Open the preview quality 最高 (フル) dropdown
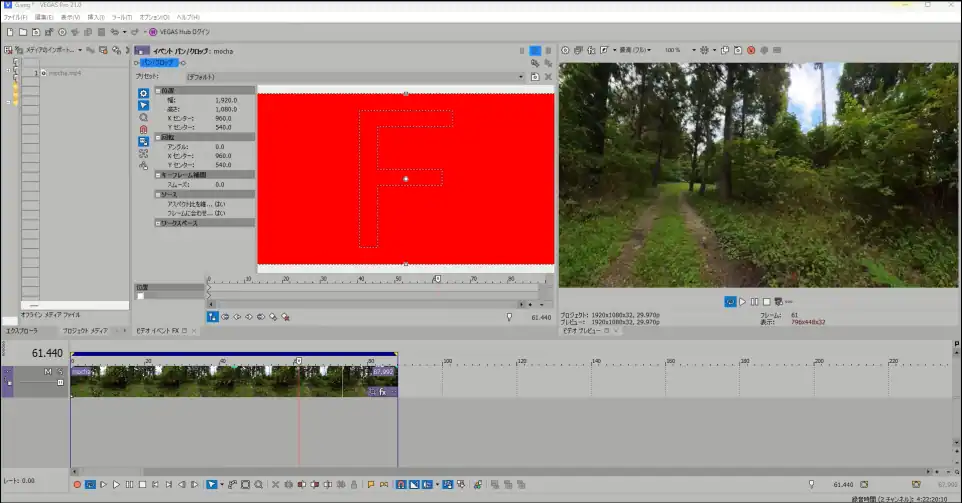This screenshot has height=503, width=962. 635,50
